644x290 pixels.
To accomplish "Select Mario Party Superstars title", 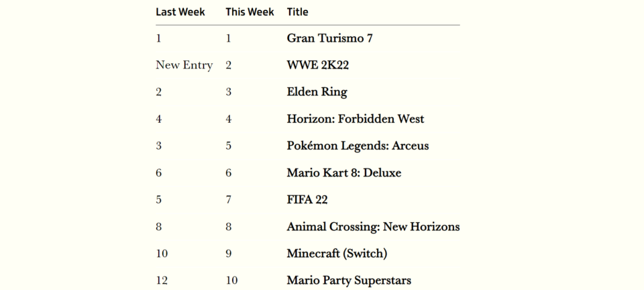I will click(349, 281).
